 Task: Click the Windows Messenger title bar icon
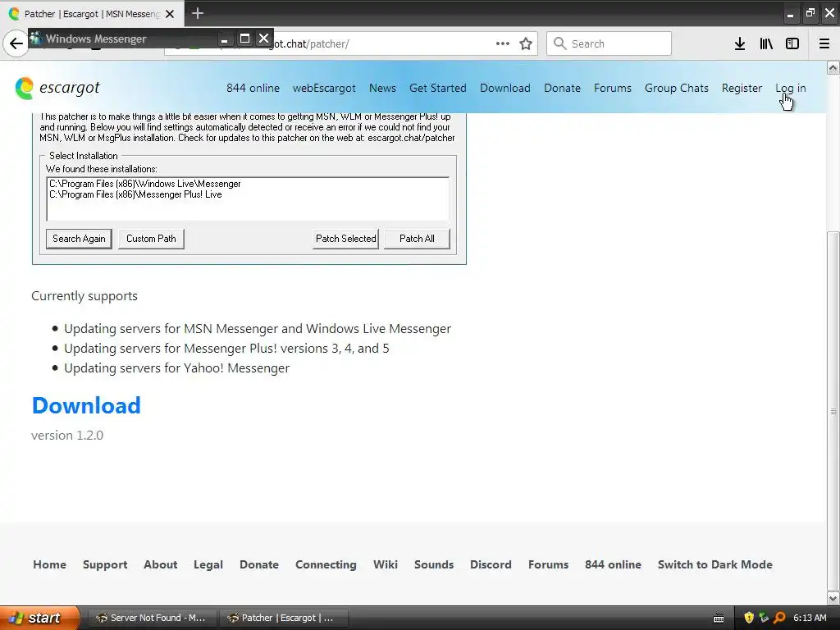click(36, 39)
